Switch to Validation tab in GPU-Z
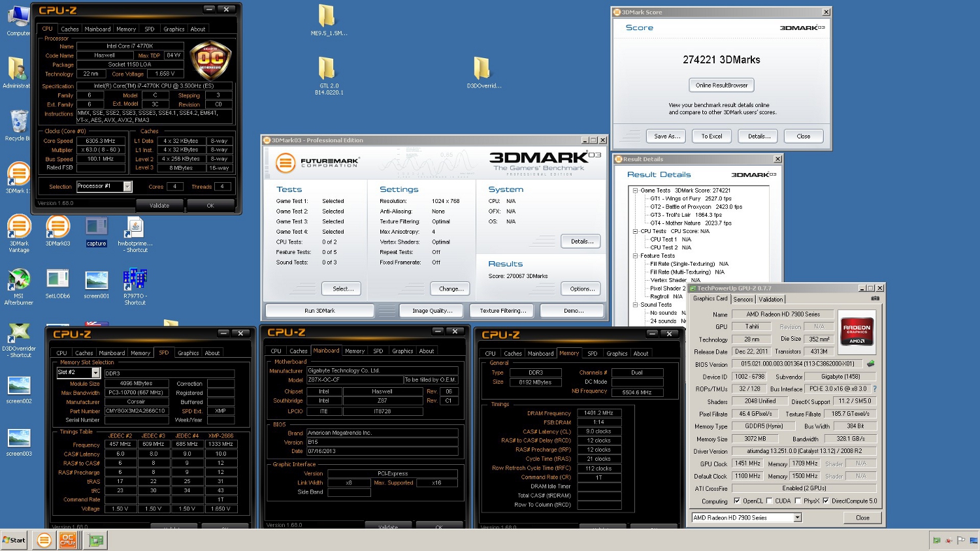The width and height of the screenshot is (980, 551). click(x=771, y=300)
